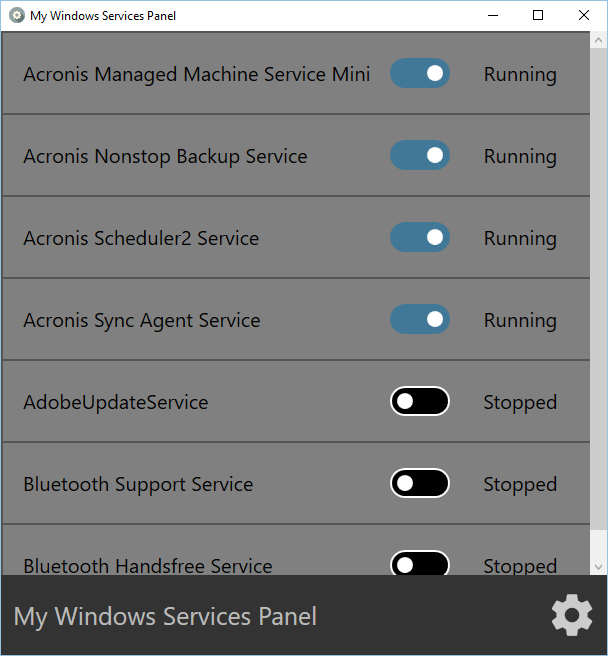The width and height of the screenshot is (608, 656).
Task: Turn on Bluetooth Support Service
Action: tap(420, 483)
